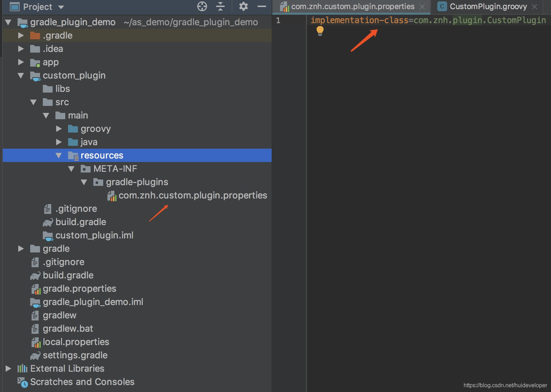Select the .idea folder icon
Viewport: 551px width, 392px height.
tap(35, 49)
